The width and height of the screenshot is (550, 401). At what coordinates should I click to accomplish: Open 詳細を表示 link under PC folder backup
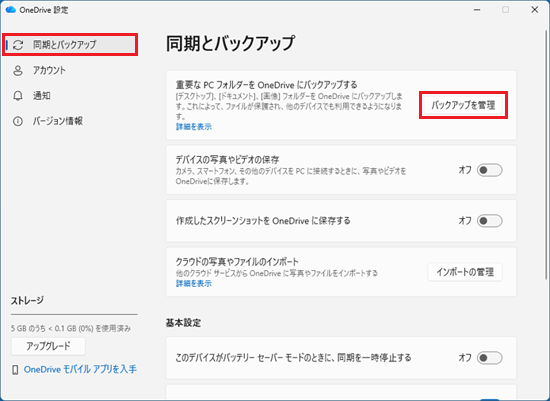194,127
